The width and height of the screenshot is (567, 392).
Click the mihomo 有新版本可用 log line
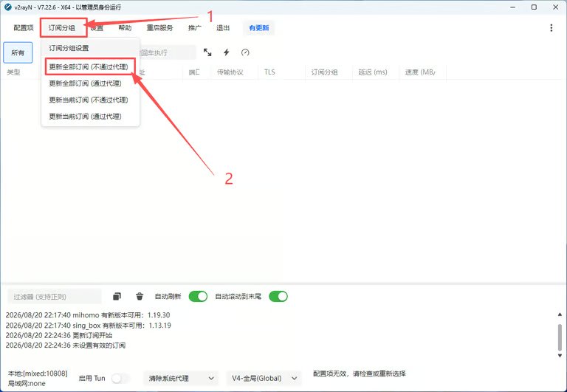[88, 315]
